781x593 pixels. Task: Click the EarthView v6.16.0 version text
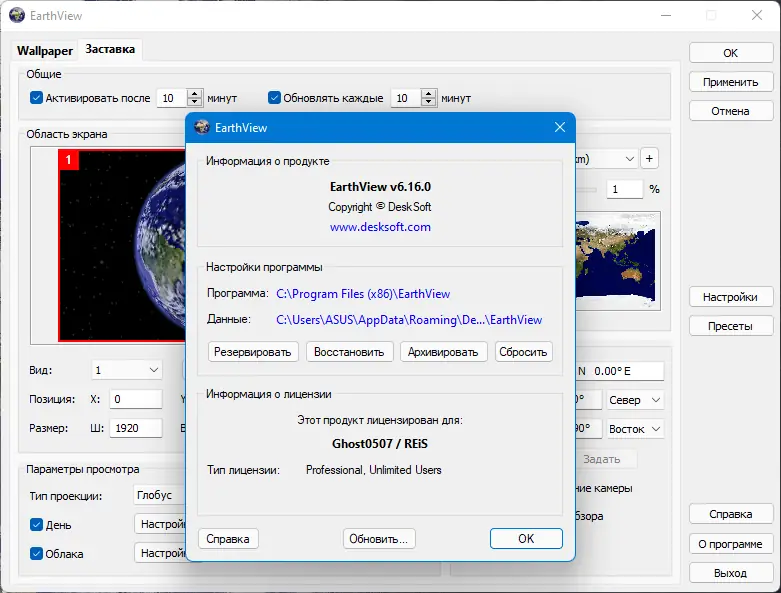coord(380,187)
